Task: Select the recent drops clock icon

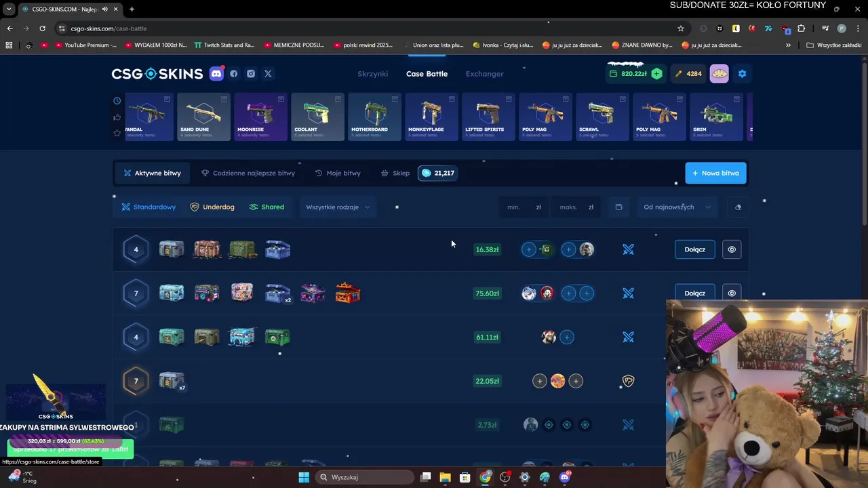Action: coord(117,101)
